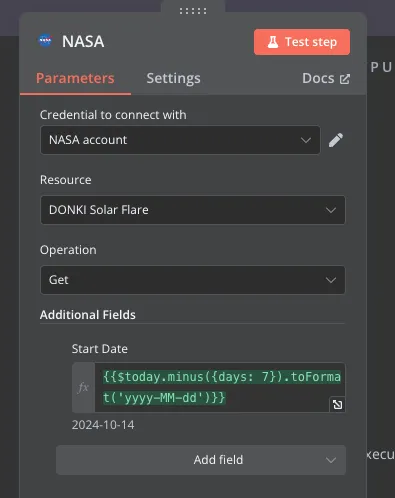This screenshot has width=395, height=498.
Task: Edit the NASA account credential with pencil icon
Action: coord(336,140)
